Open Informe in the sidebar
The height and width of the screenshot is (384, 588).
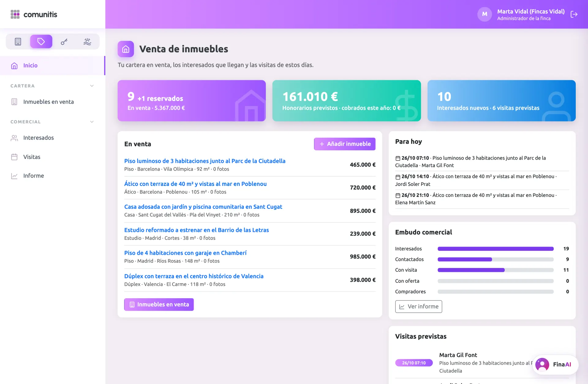pos(52,176)
